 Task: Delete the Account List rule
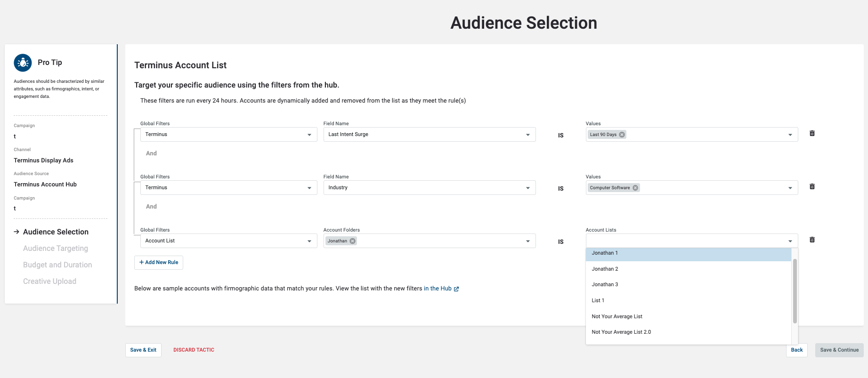click(x=812, y=240)
